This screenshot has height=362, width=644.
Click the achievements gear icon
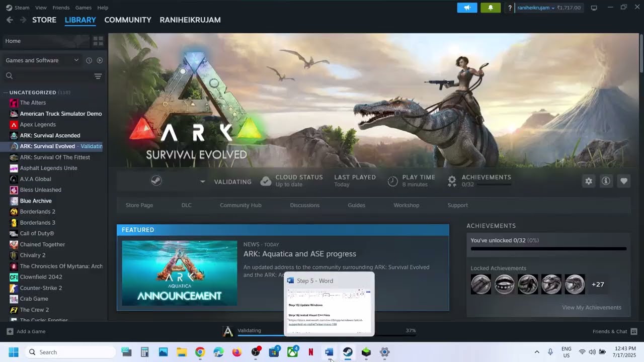(x=452, y=180)
